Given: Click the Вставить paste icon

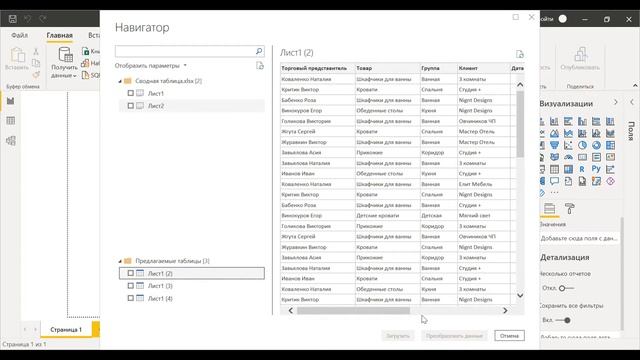Looking at the screenshot, I should 17,55.
